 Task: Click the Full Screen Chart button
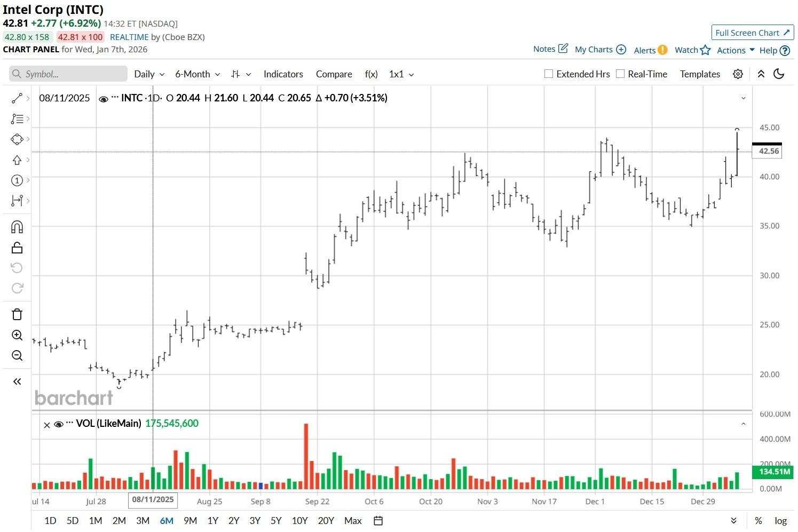753,33
